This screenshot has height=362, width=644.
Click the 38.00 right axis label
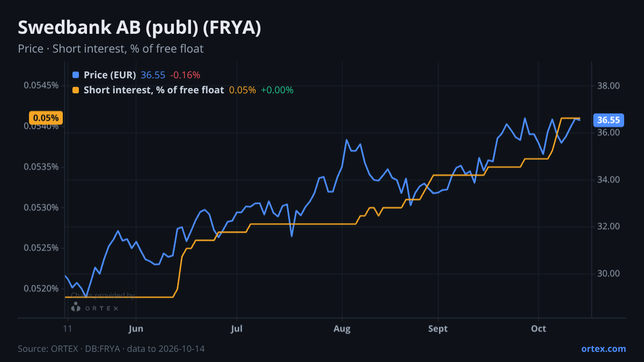pyautogui.click(x=609, y=86)
